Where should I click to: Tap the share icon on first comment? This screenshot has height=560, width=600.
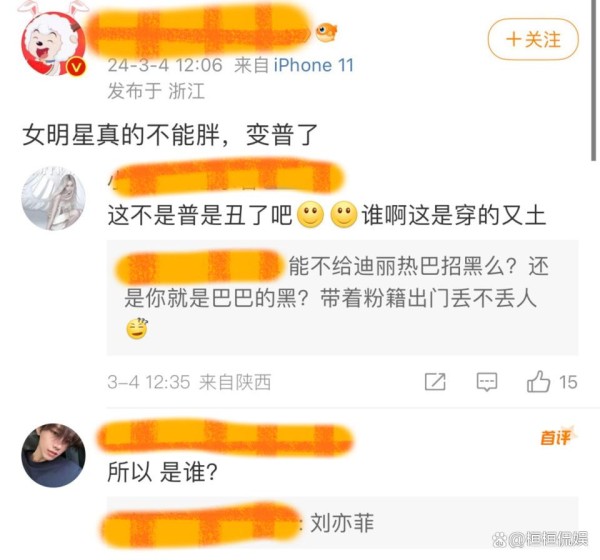pos(435,382)
